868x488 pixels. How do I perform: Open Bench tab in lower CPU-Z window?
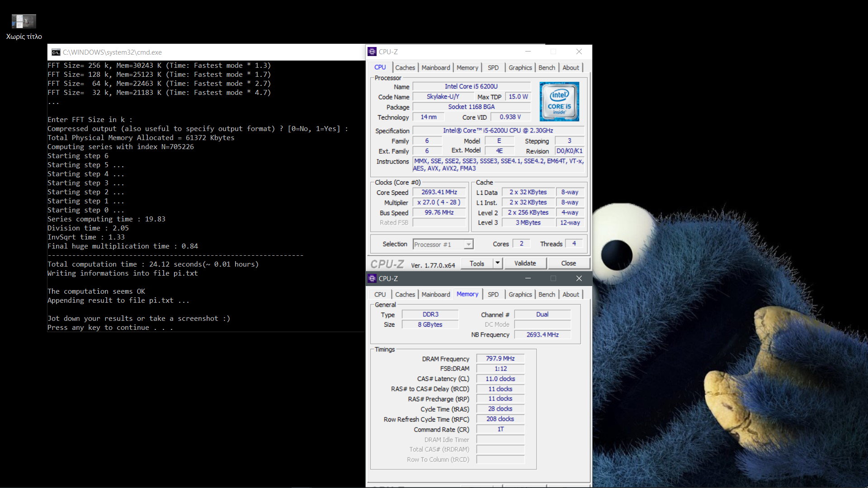pyautogui.click(x=547, y=295)
